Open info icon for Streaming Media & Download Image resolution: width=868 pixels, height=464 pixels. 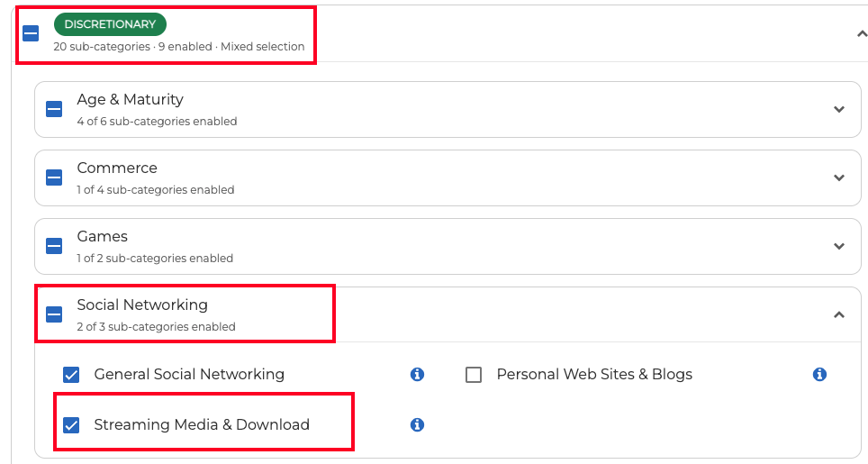pos(417,424)
